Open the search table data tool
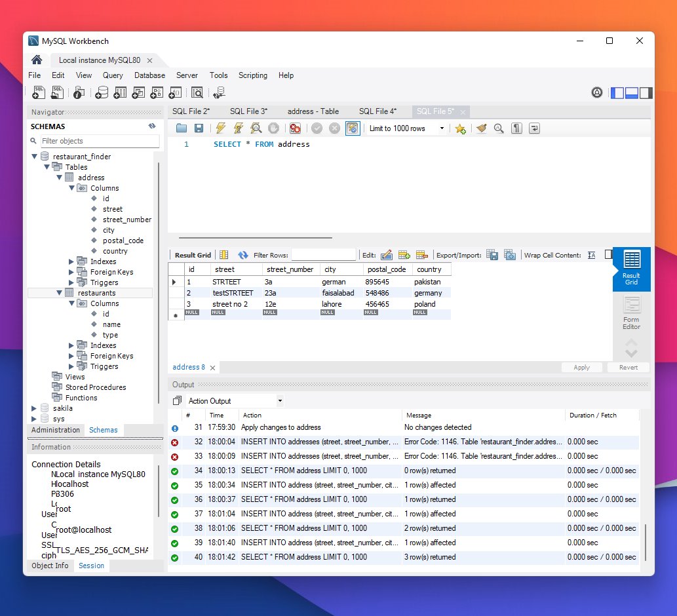This screenshot has width=677, height=616. (x=197, y=92)
